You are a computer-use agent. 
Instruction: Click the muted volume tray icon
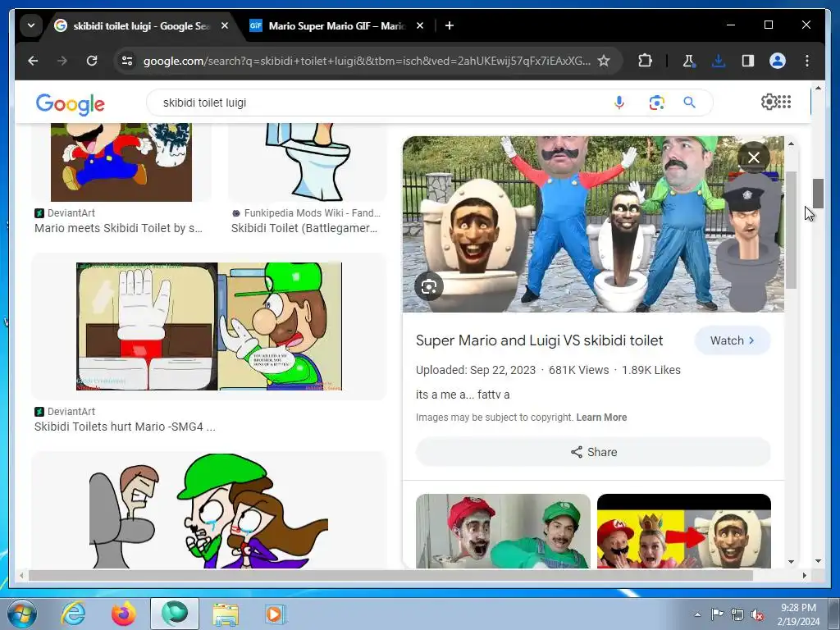tap(757, 614)
